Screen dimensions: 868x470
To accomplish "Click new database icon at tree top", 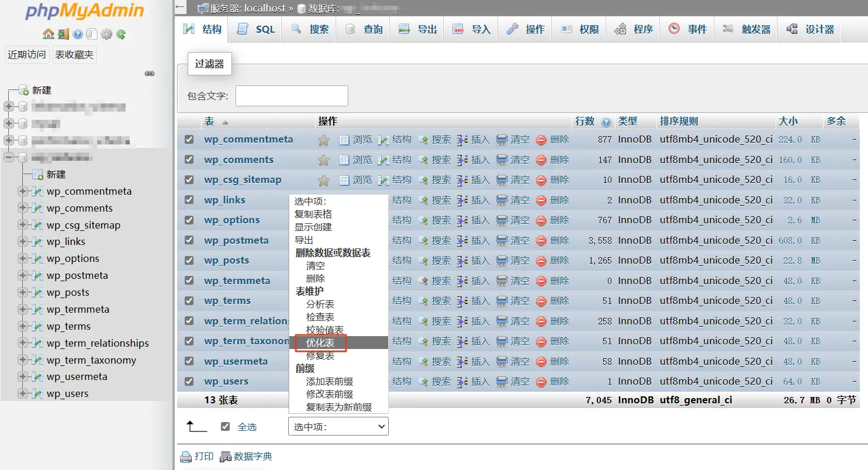I will point(23,90).
